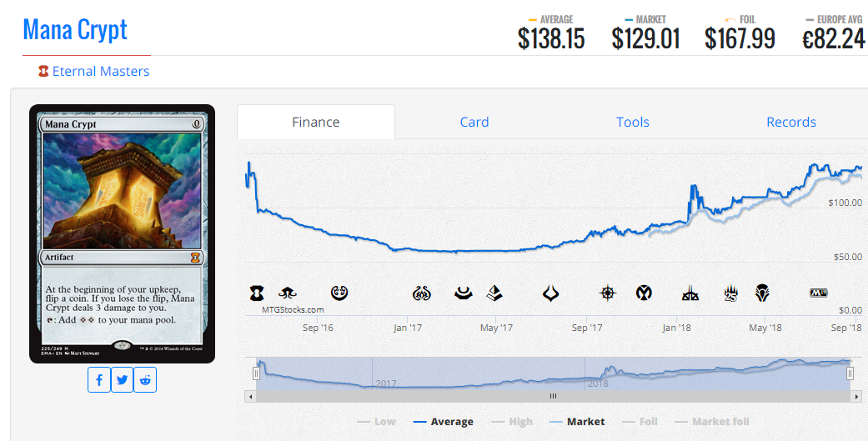Click the Ixalan compass set icon
868x441 pixels.
click(608, 293)
